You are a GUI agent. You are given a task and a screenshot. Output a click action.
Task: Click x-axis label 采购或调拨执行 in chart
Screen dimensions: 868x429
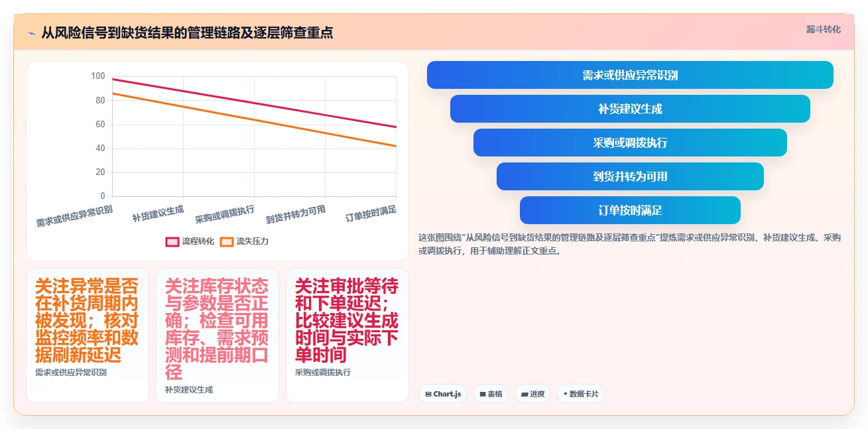tap(225, 214)
